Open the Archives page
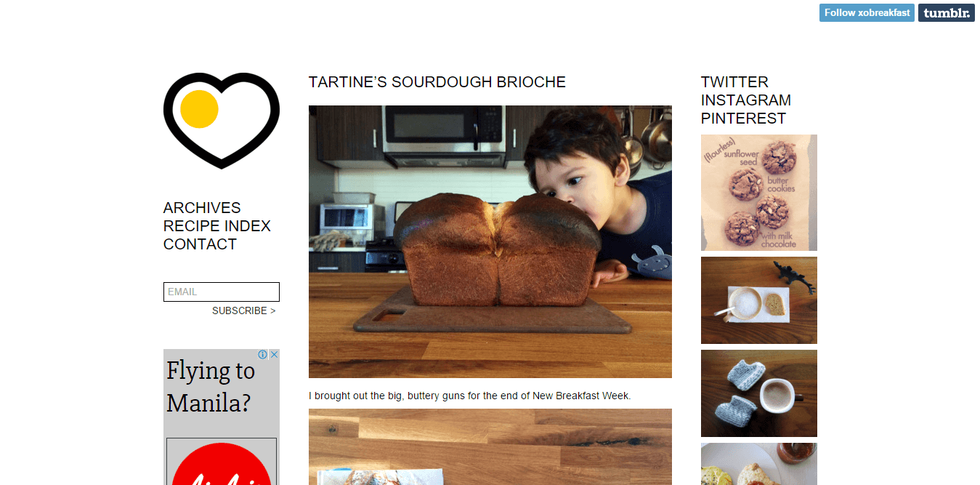 [x=202, y=208]
